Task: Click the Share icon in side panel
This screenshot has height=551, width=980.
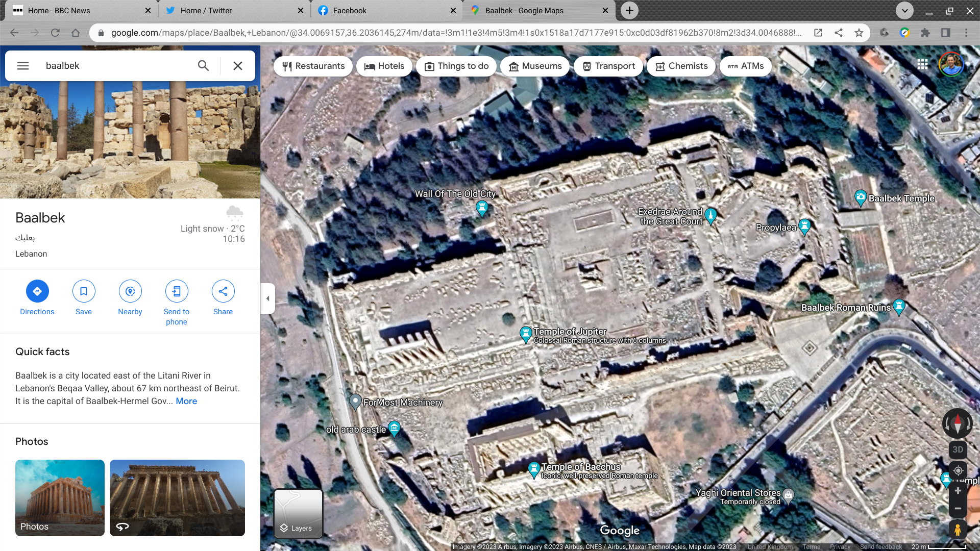Action: point(223,291)
